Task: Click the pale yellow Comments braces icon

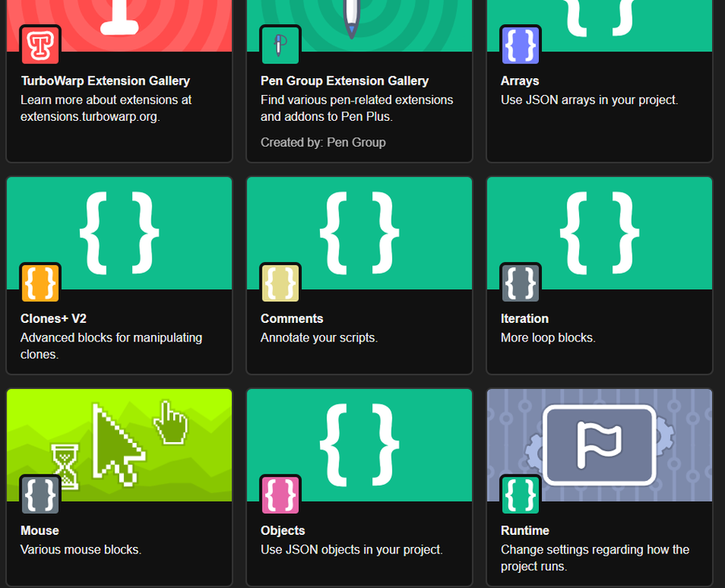Action: click(280, 283)
